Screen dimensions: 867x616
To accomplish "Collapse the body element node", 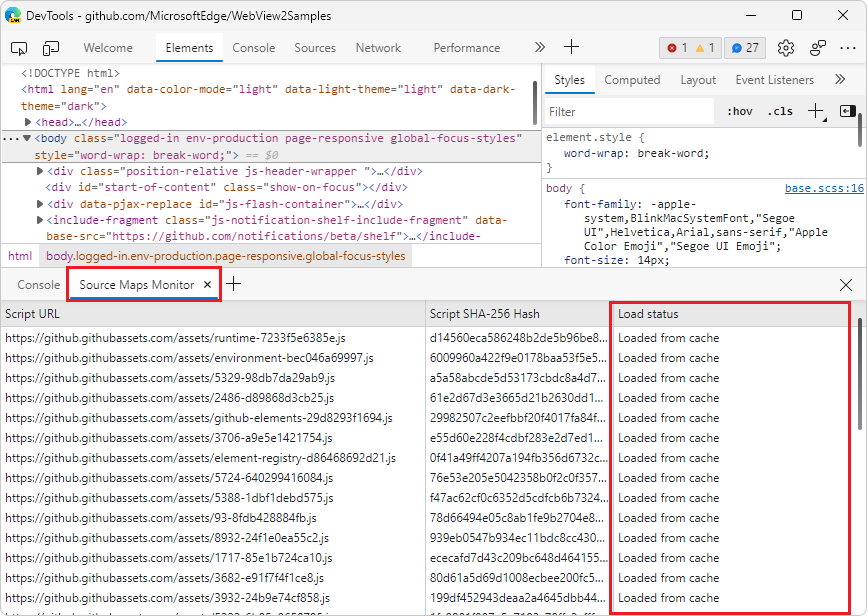I will click(x=27, y=138).
